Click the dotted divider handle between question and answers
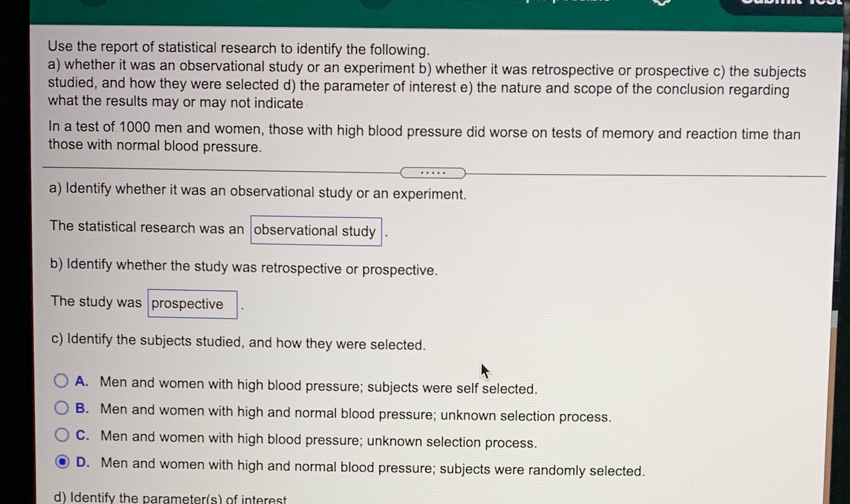 tap(433, 173)
